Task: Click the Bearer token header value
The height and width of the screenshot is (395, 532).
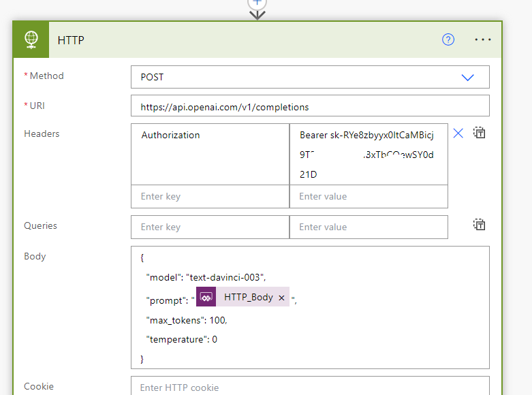Action: pos(368,154)
